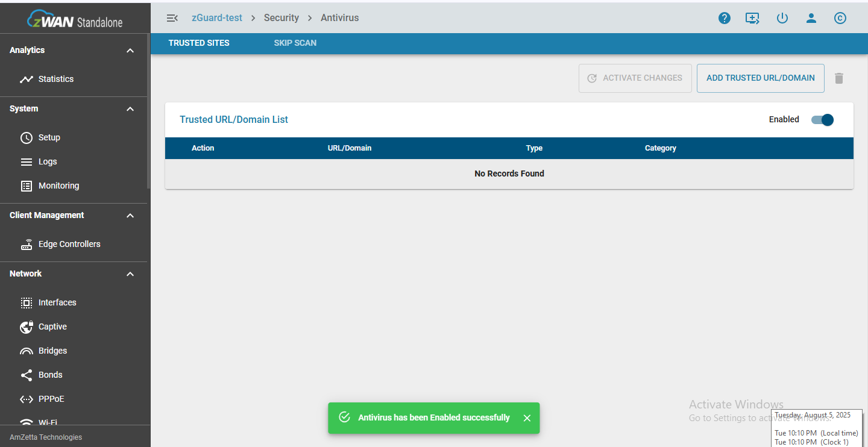The image size is (868, 447).
Task: Open the Statistics page icon
Action: coord(27,78)
